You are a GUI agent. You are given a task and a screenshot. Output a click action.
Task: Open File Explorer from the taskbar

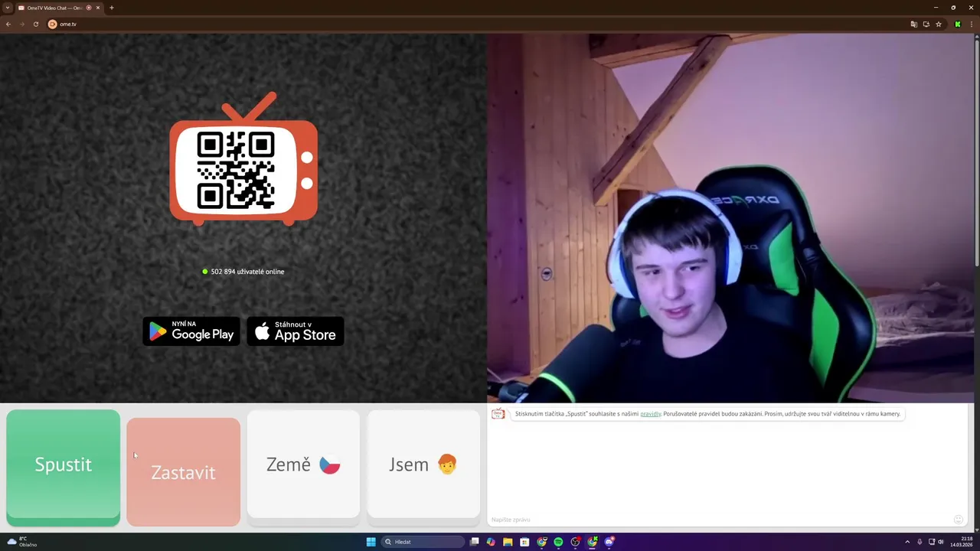tap(508, 542)
